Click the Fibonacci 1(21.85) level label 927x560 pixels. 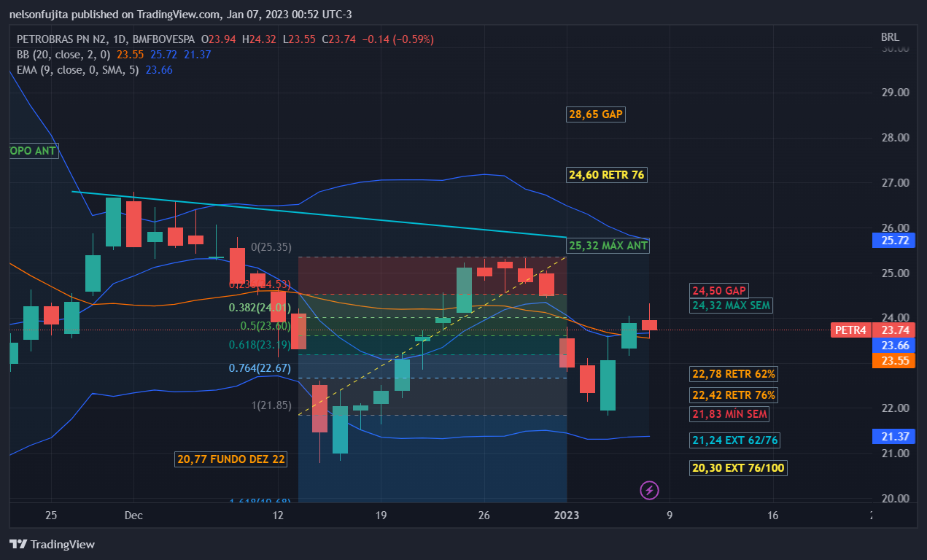pos(272,405)
